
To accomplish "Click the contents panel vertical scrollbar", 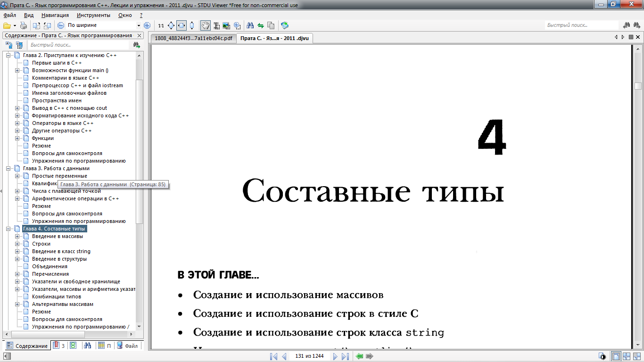I will point(139,151).
